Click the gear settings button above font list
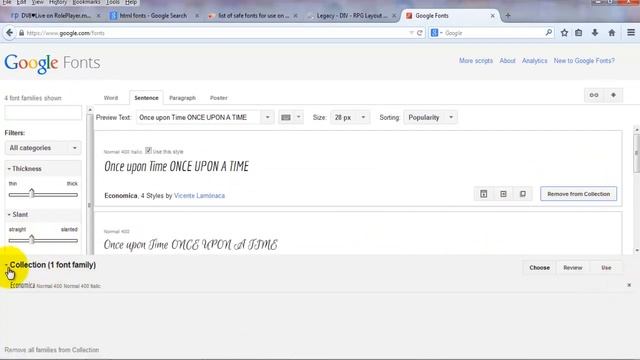The width and height of the screenshot is (640, 360). tap(613, 95)
